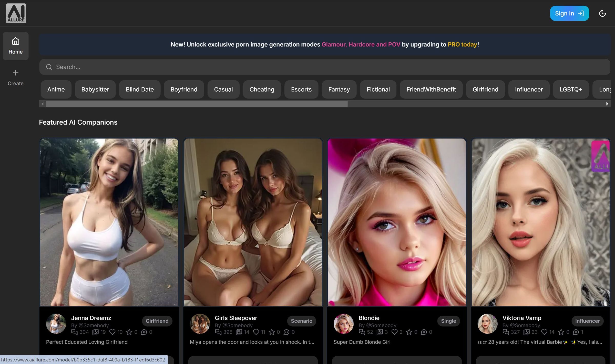Click the Create plus icon
615x364 pixels.
pyautogui.click(x=15, y=73)
